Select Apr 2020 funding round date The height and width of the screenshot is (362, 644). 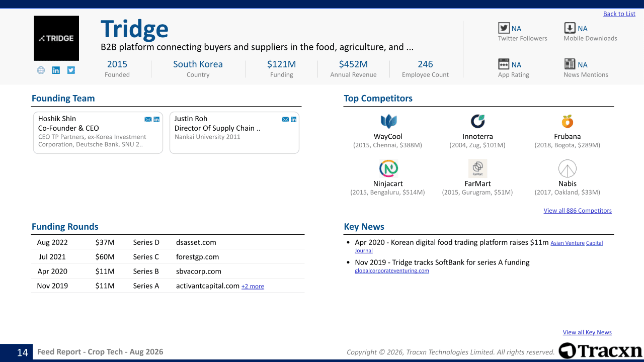pos(52,271)
